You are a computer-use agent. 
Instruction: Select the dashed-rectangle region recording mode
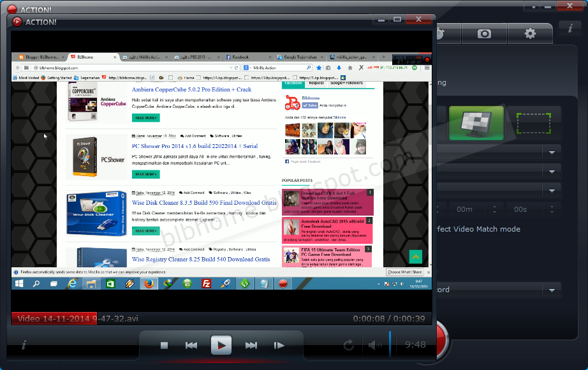tap(534, 123)
